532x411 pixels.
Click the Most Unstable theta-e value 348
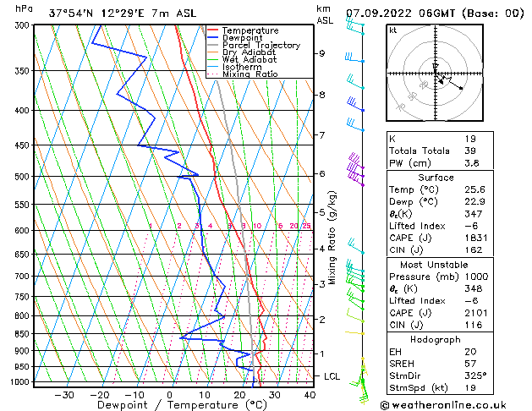click(x=474, y=289)
